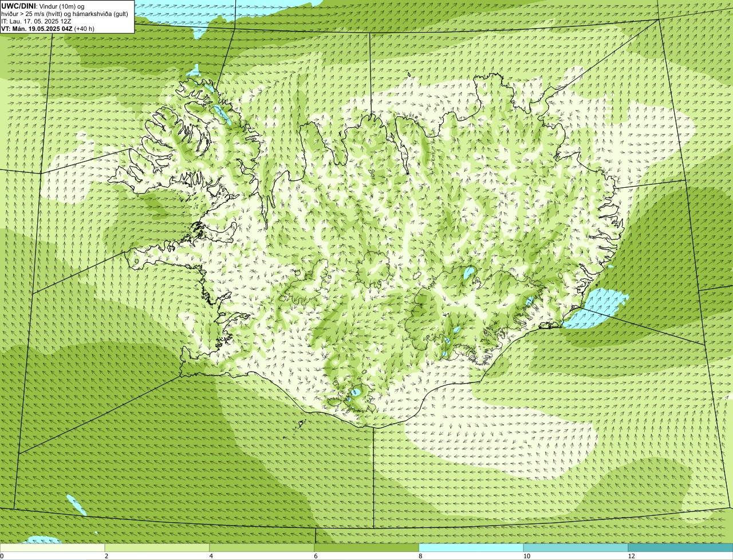Click the 8–10 m/s light cyan legend segment
This screenshot has width=733, height=560.
click(471, 547)
